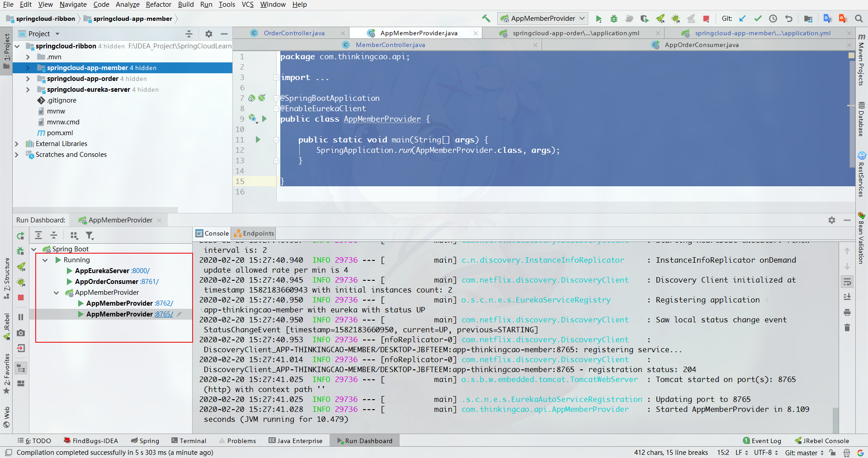868x458 pixels.
Task: Switch to the OrderController.java tab
Action: [294, 33]
